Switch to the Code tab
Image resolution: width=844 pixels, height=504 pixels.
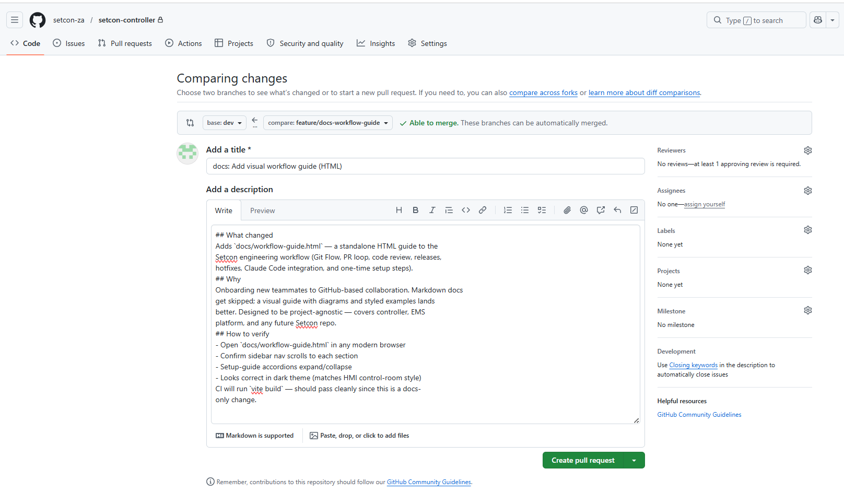click(25, 43)
